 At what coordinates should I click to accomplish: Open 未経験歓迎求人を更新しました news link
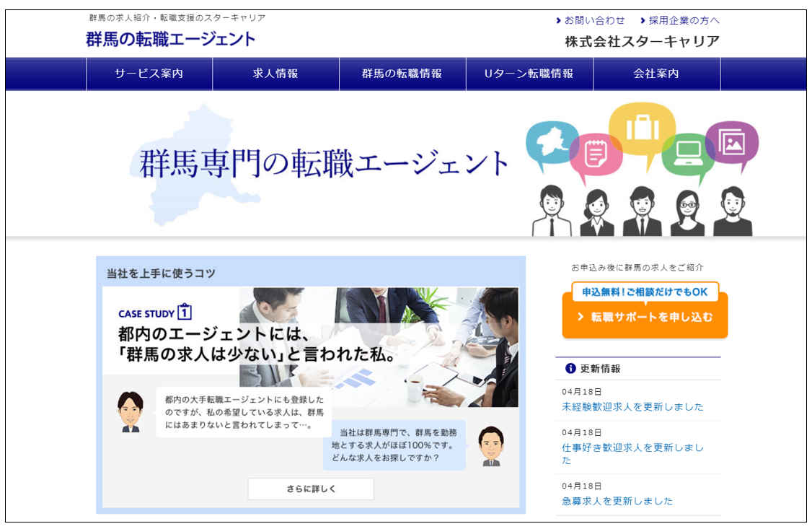632,406
